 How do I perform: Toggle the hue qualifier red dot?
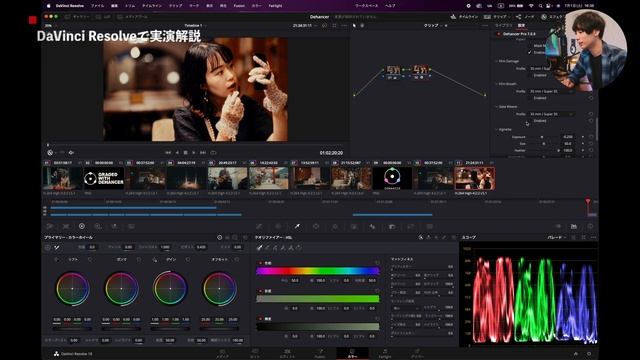point(261,263)
